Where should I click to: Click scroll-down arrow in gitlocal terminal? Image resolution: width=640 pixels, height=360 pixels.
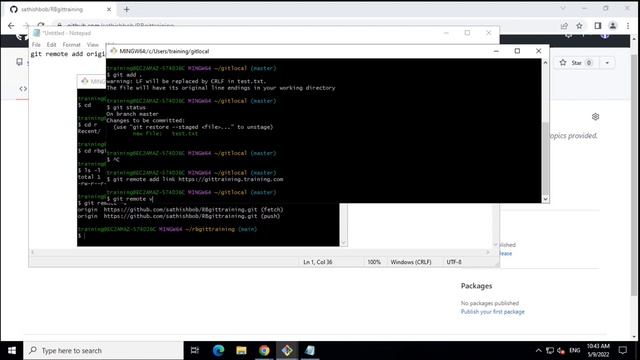tap(545, 199)
